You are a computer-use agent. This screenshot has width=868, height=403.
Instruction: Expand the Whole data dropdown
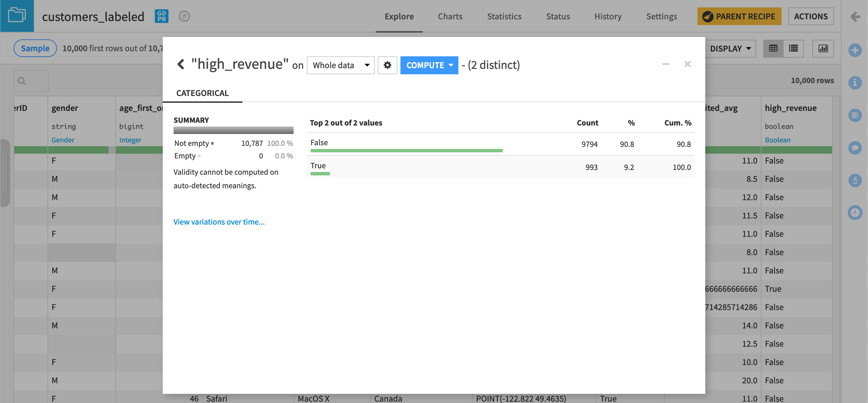click(x=340, y=65)
